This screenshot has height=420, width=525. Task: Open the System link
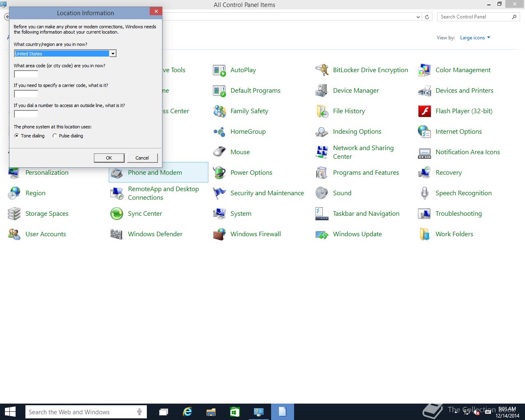pos(241,214)
